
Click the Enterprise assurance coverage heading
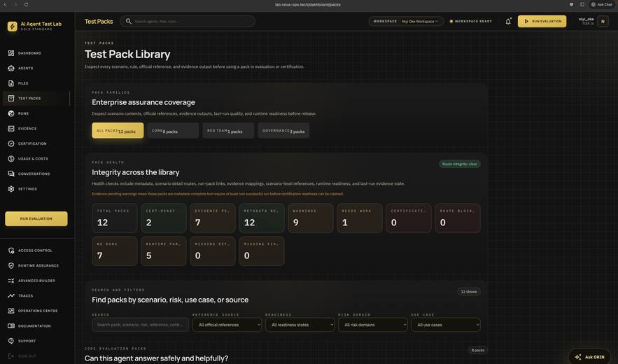143,102
